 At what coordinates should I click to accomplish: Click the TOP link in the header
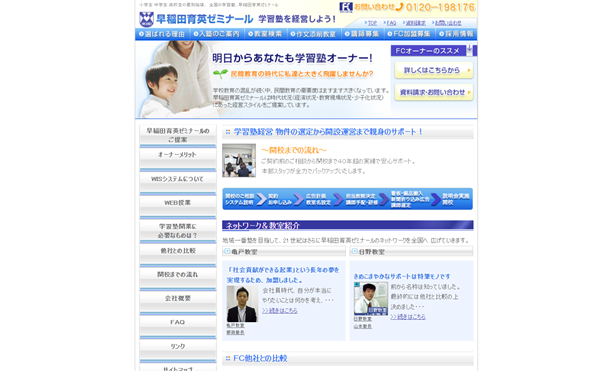371,23
